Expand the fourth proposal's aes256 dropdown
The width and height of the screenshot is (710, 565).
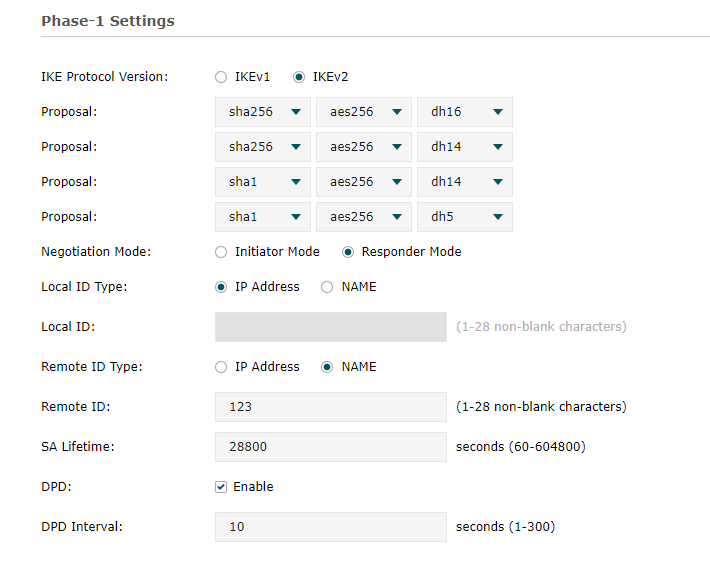[x=364, y=217]
